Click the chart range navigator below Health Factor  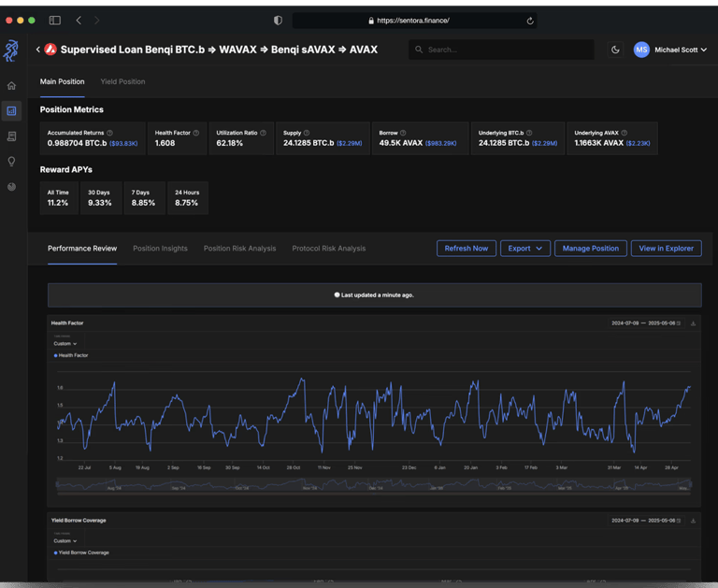374,485
